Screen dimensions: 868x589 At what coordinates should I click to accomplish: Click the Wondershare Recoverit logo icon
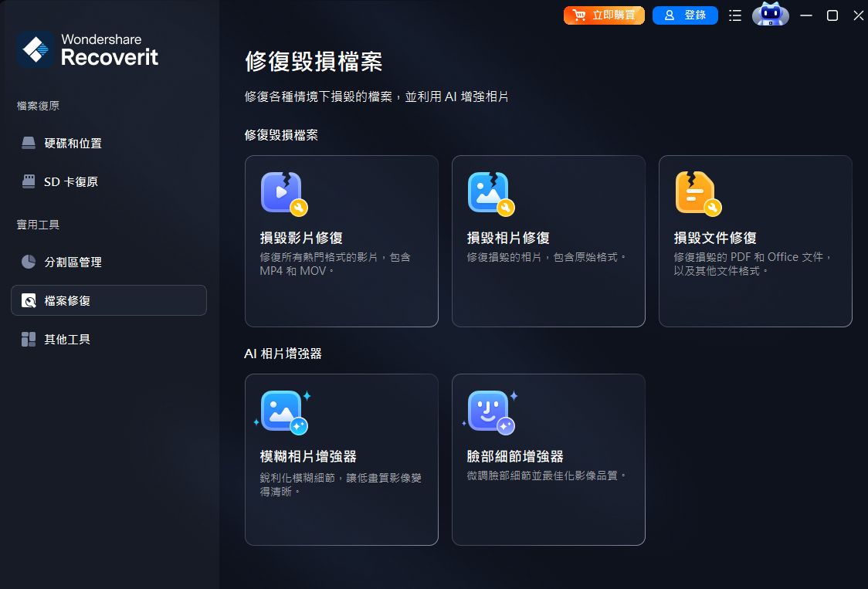pos(36,50)
